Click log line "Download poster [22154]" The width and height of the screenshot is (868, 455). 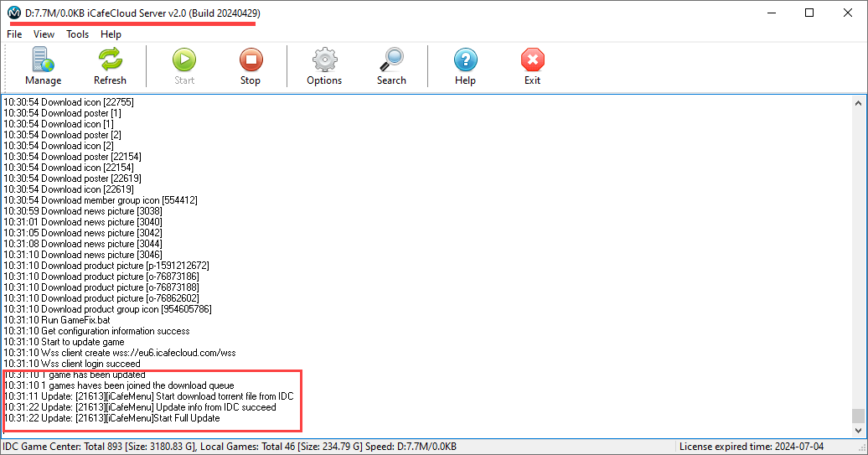pos(73,157)
